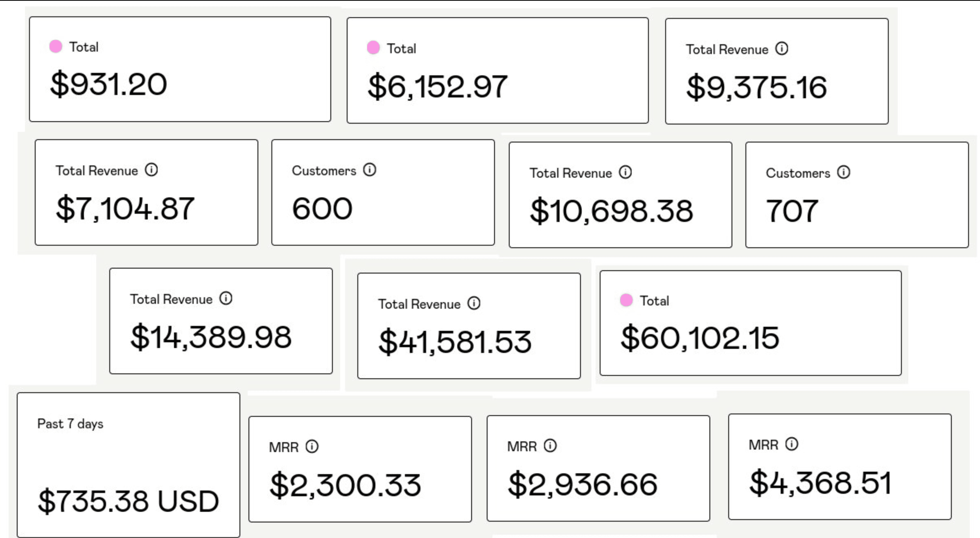Click the $60,102.15 total value
This screenshot has width=980, height=538.
coord(700,338)
